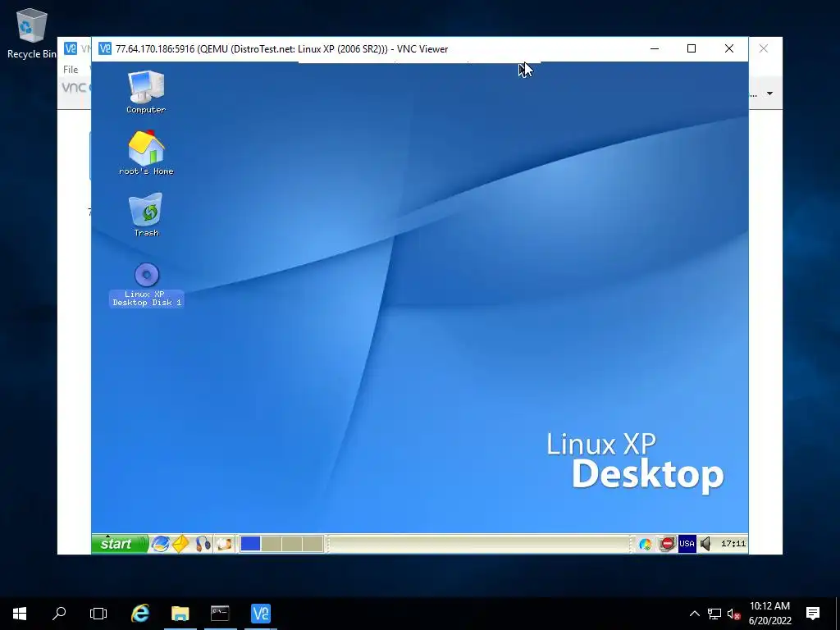840x630 pixels.
Task: Click the fourth quick launch icon beside the headphones
Action: [224, 544]
